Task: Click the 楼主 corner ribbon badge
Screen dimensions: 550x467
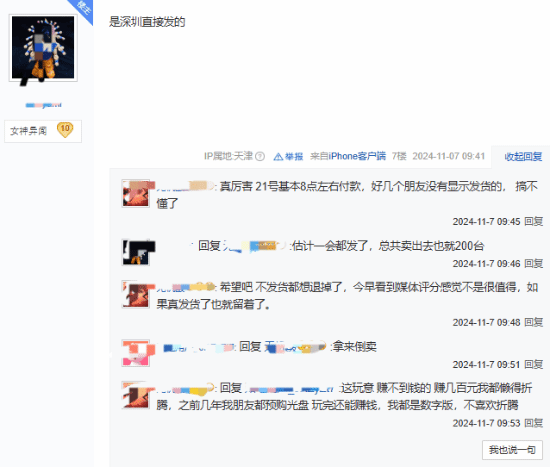Action: 82,10
